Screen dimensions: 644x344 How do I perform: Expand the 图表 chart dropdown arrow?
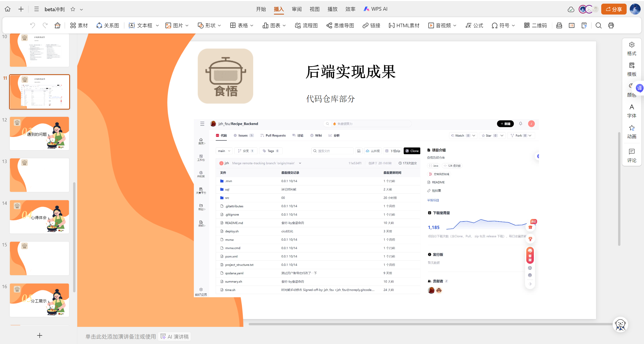[x=284, y=25]
